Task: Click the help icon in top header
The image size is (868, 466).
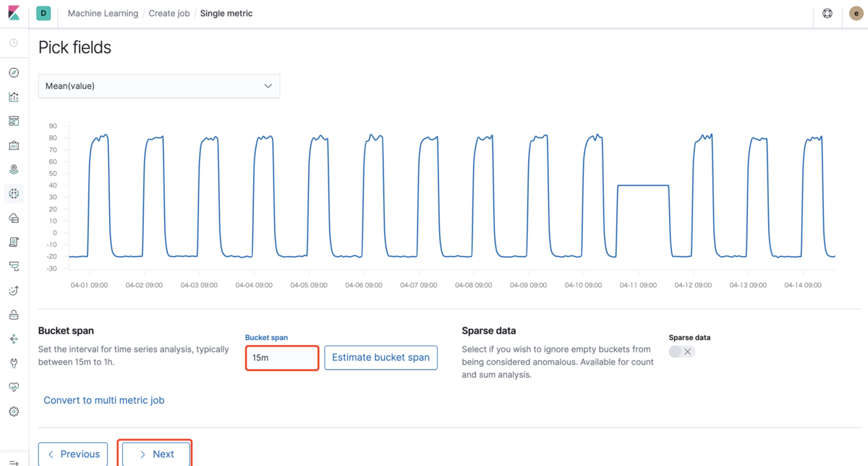Action: pos(827,14)
